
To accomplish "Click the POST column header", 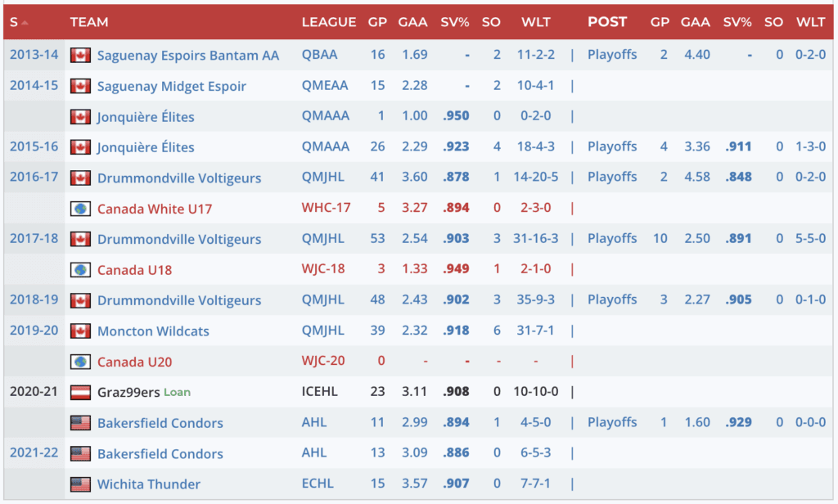I will click(607, 23).
